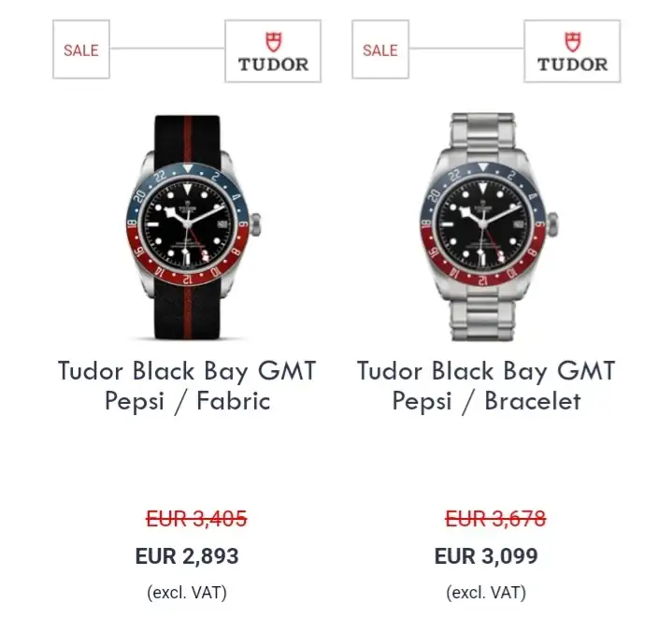Screen dimensions: 672x618
Task: Click the crossed-out price EUR 3,678
Action: (496, 519)
